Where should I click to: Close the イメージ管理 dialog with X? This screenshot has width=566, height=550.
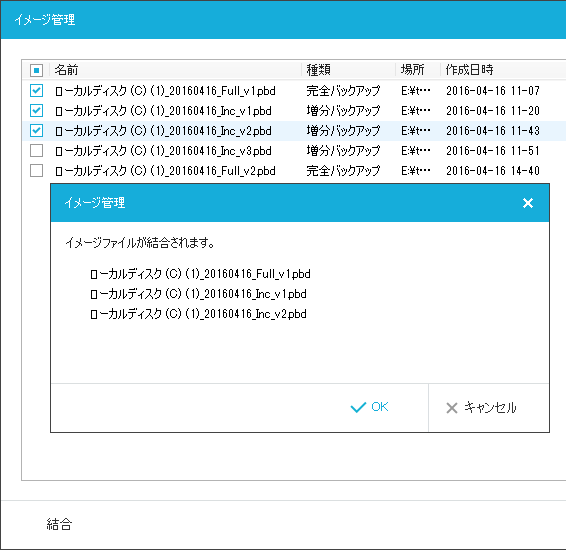(528, 203)
